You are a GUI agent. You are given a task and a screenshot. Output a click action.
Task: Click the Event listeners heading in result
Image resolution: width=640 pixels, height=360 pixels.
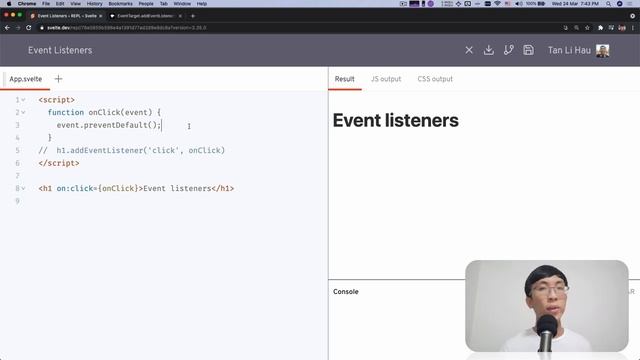point(396,120)
